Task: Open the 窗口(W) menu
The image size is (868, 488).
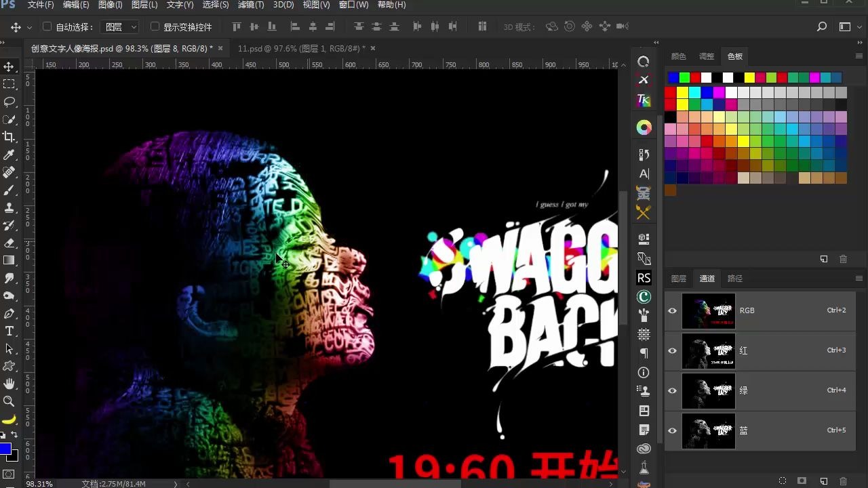Action: tap(353, 5)
